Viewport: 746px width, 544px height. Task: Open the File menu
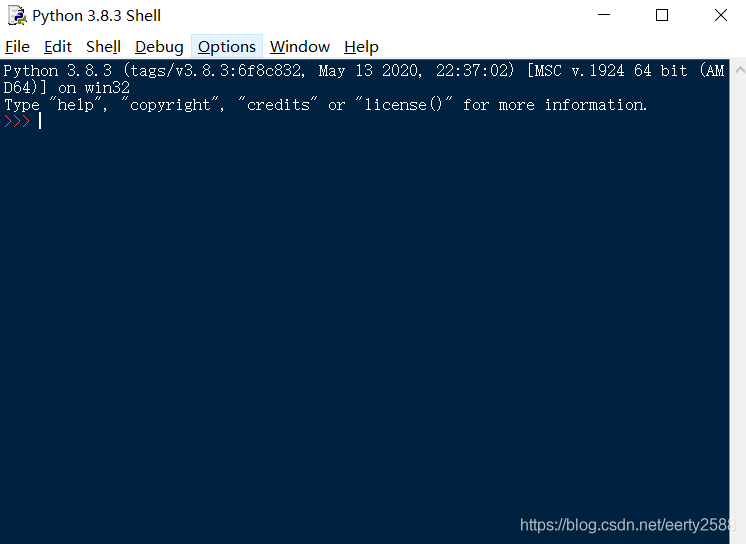click(18, 47)
